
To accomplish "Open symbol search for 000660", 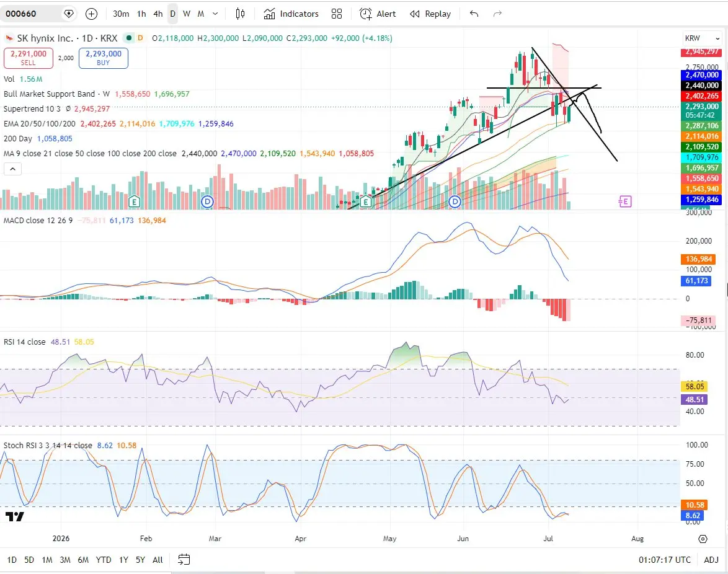I will (21, 14).
